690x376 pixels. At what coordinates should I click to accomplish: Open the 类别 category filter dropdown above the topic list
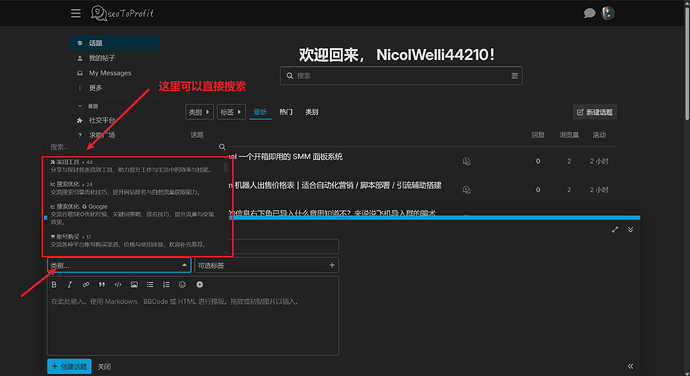point(199,112)
